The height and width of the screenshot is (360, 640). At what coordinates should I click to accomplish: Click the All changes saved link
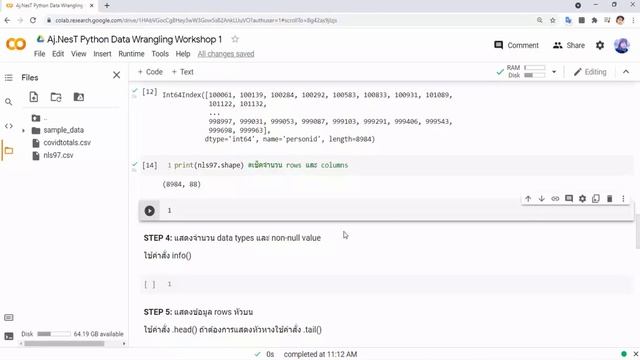(x=226, y=54)
